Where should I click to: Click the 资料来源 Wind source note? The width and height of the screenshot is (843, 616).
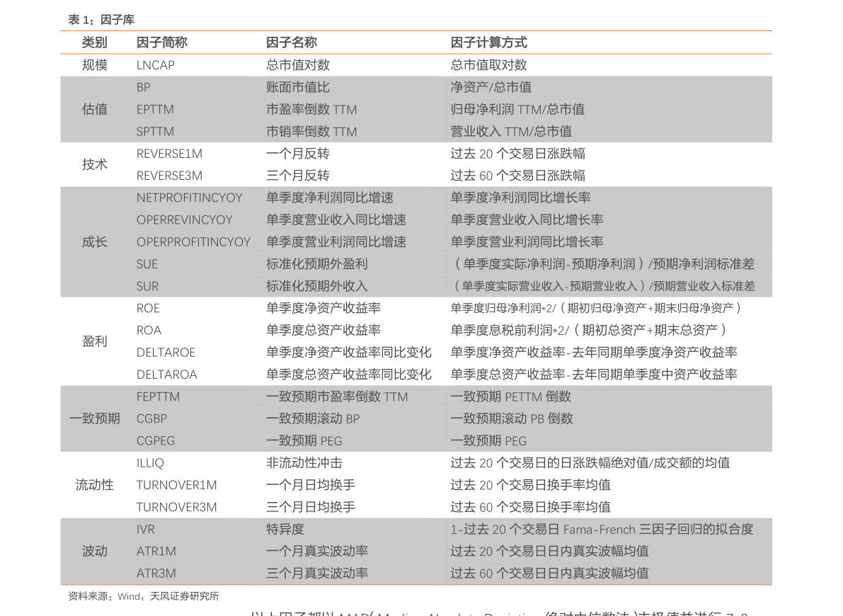(143, 596)
